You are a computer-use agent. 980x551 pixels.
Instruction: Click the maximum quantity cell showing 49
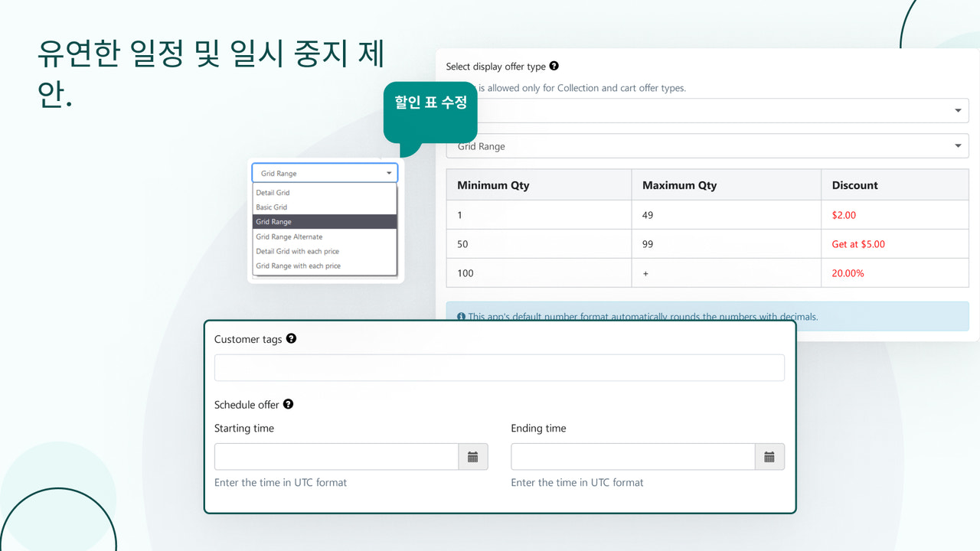(727, 215)
